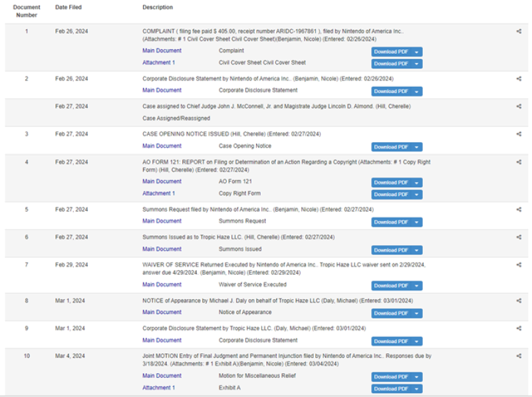Share the AO Form 121 report entry

[519, 162]
